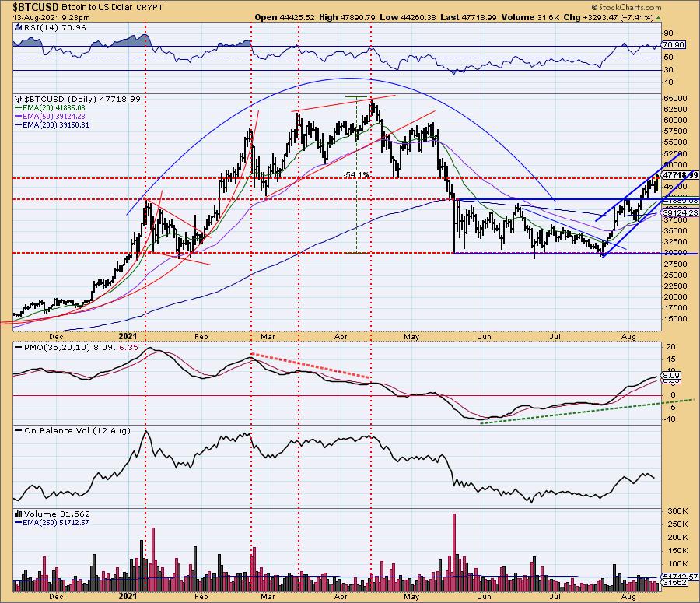The height and width of the screenshot is (603, 700).
Task: Click the 'Low 44260.38' header value
Action: (408, 17)
